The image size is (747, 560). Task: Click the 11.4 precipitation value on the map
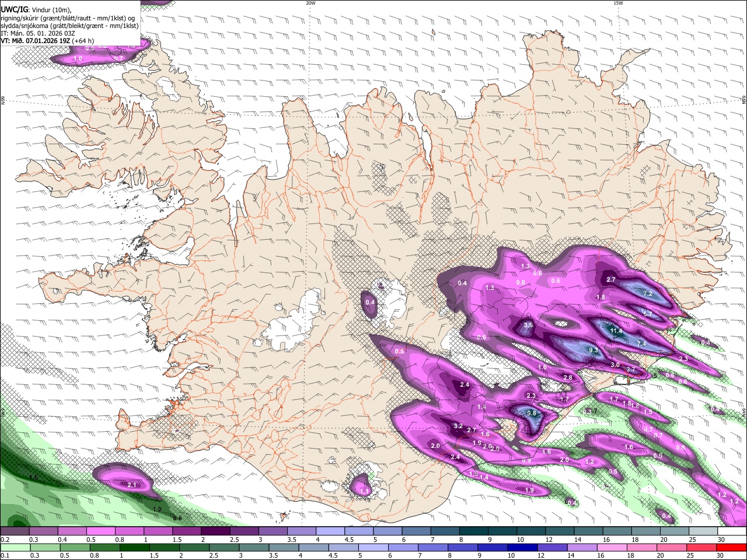click(616, 331)
